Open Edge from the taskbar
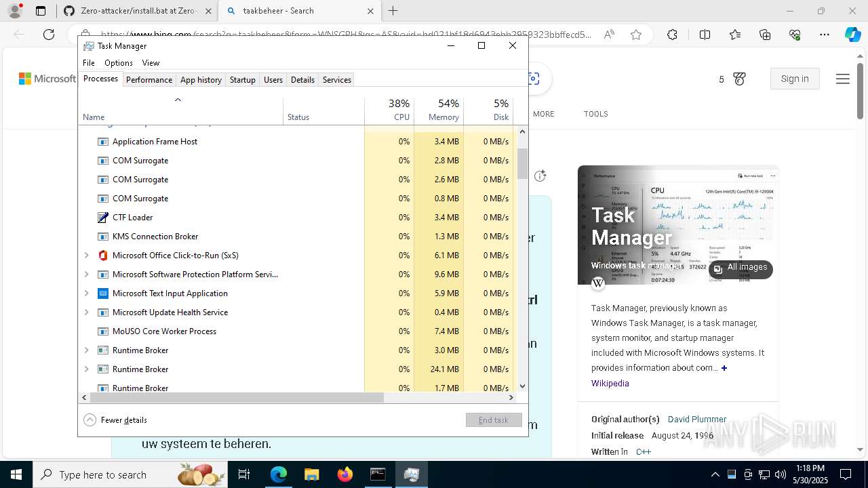868x488 pixels. (279, 474)
